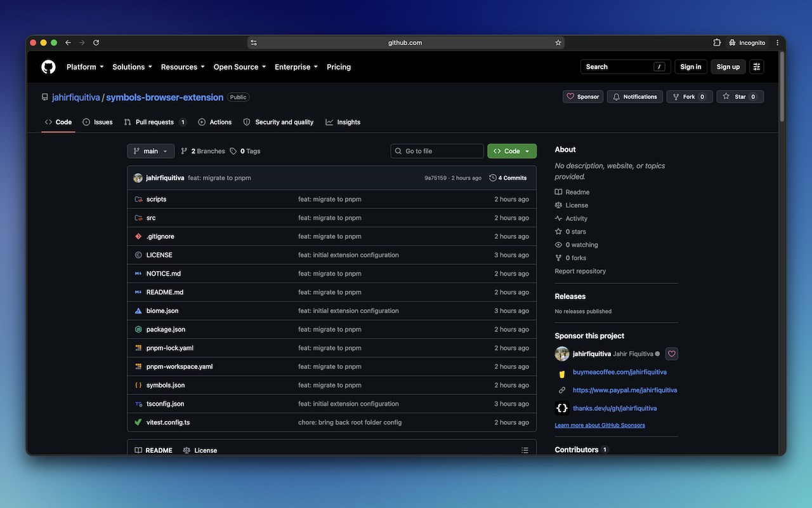Open the appearance settings icon beside Sign up

coord(756,67)
